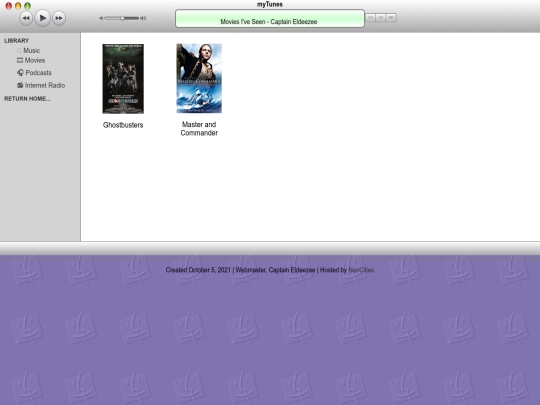Select the middle view mode button

[x=381, y=18]
